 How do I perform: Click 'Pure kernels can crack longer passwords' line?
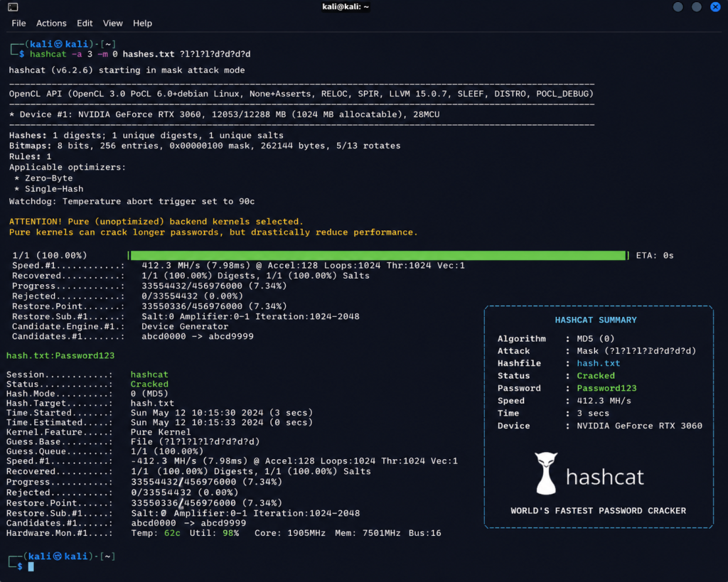pyautogui.click(x=213, y=232)
